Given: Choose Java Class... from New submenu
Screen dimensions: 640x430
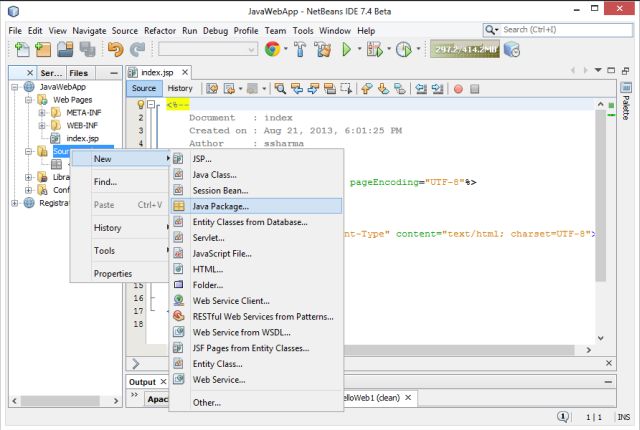Looking at the screenshot, I should [x=256, y=175].
